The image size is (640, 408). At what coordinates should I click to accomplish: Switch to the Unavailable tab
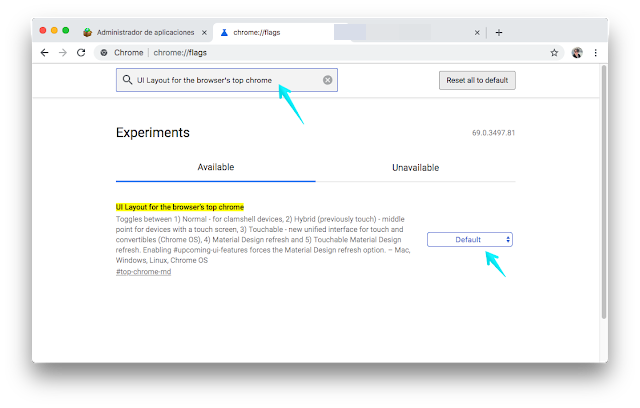[x=415, y=167]
